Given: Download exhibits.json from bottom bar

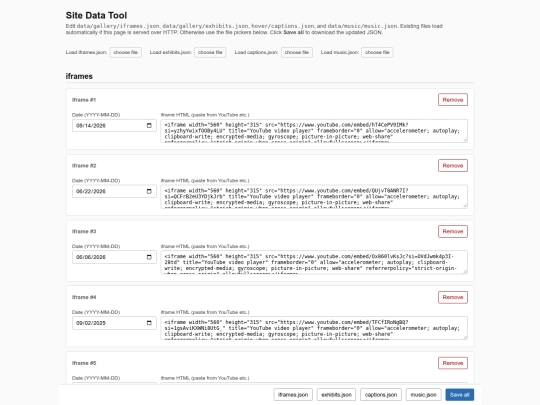Looking at the screenshot, I should tap(336, 395).
